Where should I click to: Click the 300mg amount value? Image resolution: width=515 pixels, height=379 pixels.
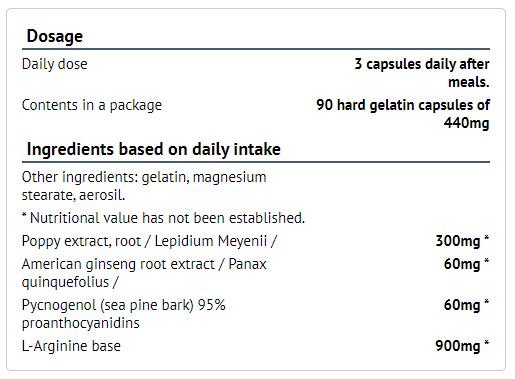(x=462, y=241)
